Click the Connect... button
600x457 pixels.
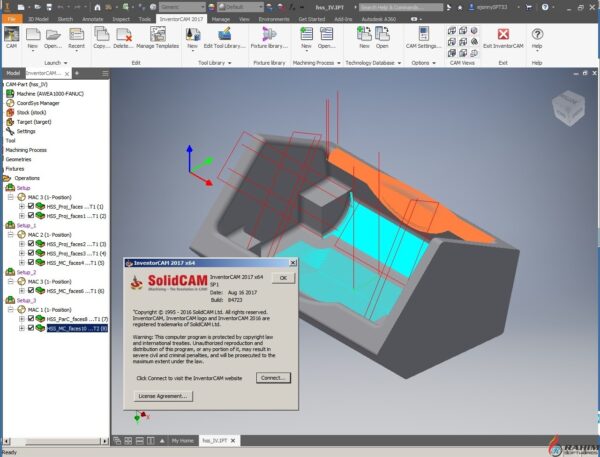(x=273, y=378)
